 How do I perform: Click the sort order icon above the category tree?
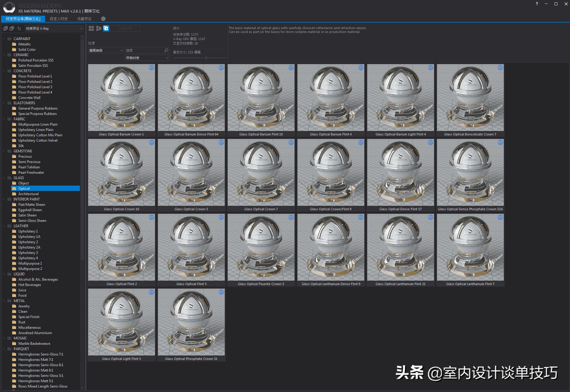19,29
